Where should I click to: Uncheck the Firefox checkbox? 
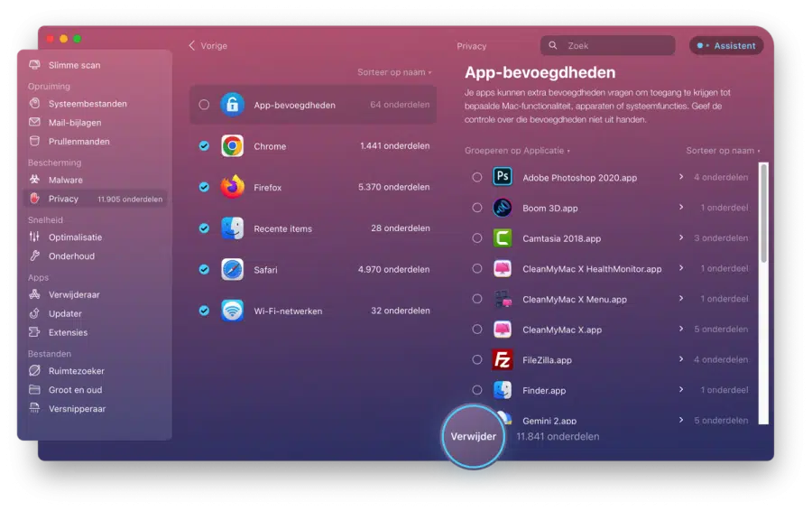(204, 187)
